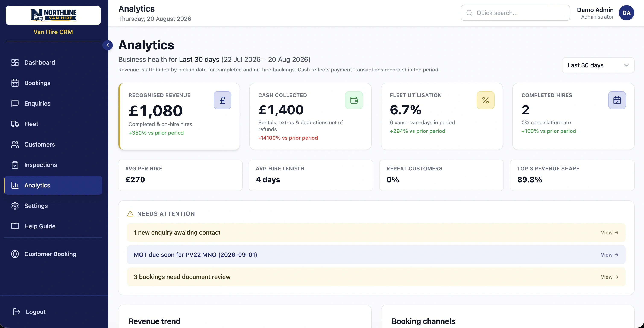View the new enquiry awaiting contact
The image size is (644, 328).
609,232
